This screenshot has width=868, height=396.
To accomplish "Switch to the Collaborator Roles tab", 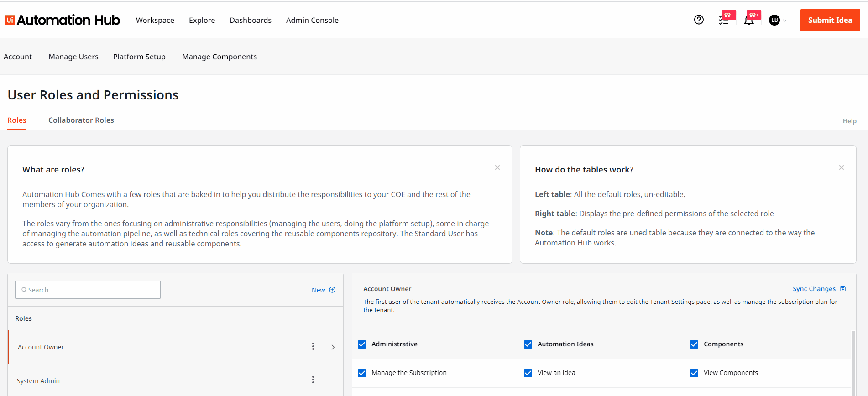I will [x=81, y=120].
